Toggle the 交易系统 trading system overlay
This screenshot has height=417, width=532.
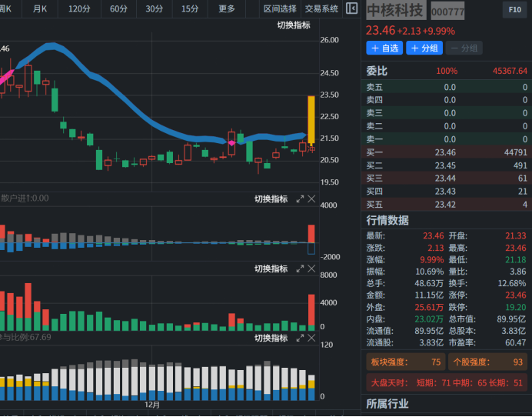pos(321,8)
